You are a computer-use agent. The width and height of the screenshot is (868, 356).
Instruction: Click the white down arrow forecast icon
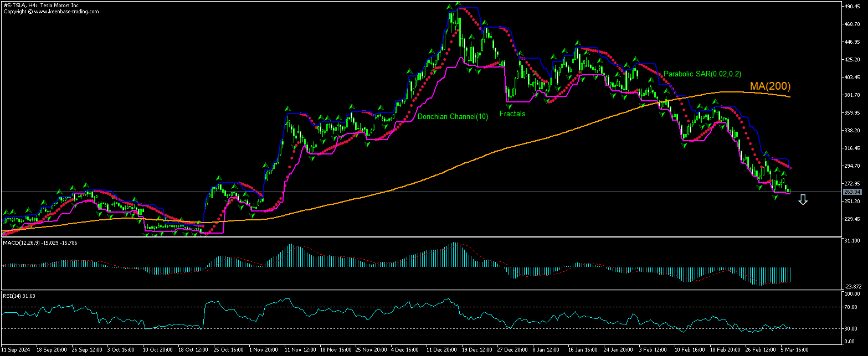coord(802,200)
